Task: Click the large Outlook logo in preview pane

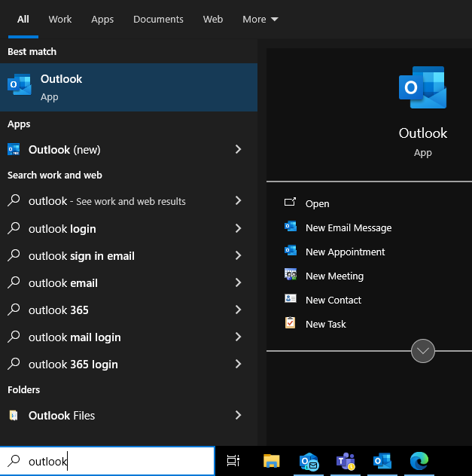Action: (422, 88)
